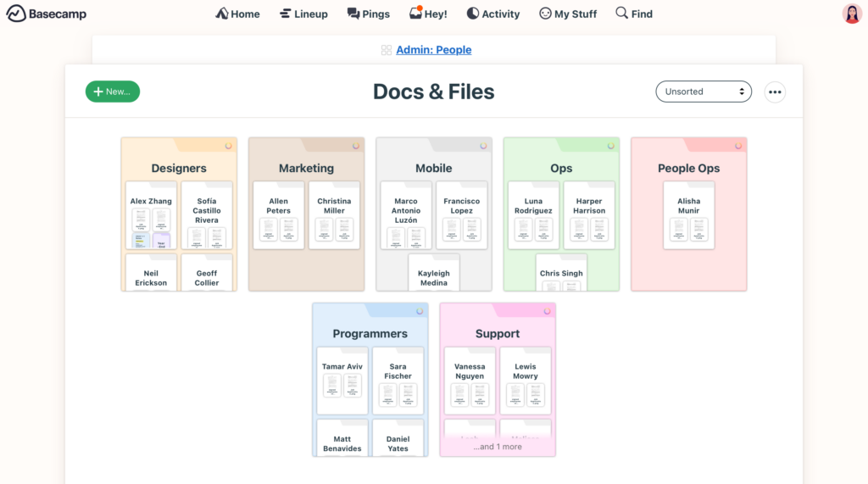This screenshot has height=484, width=868.
Task: Open Allen Peters subfolder
Action: tap(278, 215)
